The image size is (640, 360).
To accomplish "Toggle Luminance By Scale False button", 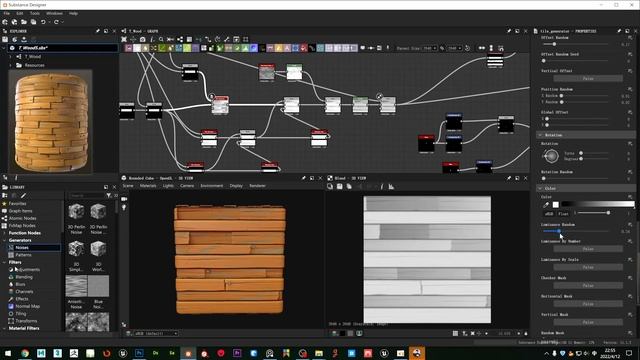I will coord(588,267).
